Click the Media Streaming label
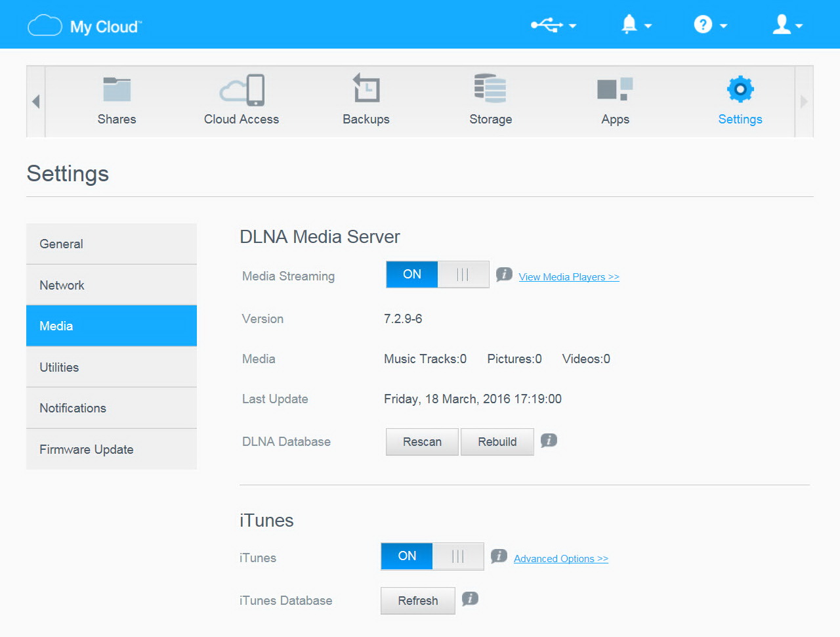This screenshot has width=840, height=637. pos(288,276)
